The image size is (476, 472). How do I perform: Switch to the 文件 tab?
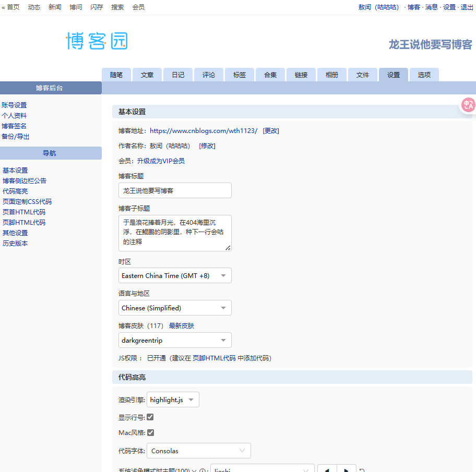pyautogui.click(x=362, y=75)
